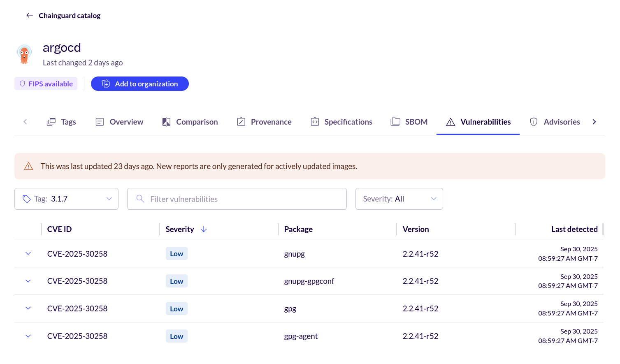This screenshot has height=364, width=620.
Task: Open the SBOM folder icon
Action: click(395, 122)
